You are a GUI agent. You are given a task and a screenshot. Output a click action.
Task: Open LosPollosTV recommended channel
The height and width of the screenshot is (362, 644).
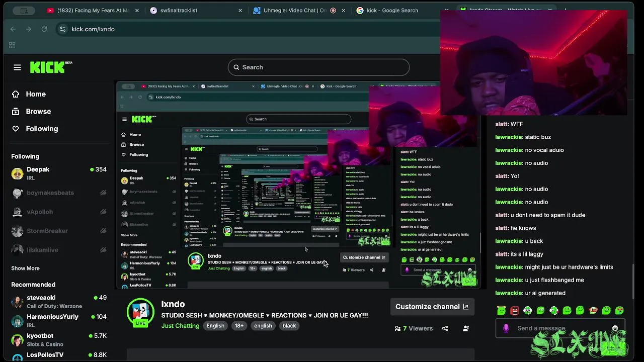click(x=59, y=355)
